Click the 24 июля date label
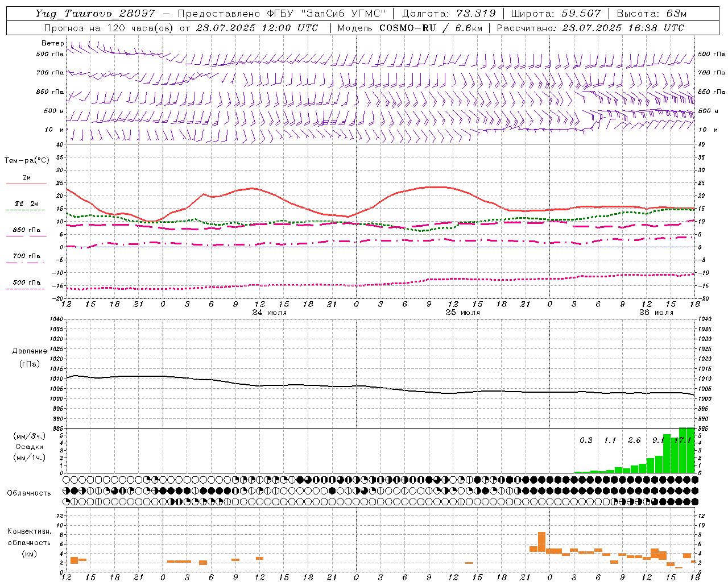728x582 pixels. tap(270, 312)
